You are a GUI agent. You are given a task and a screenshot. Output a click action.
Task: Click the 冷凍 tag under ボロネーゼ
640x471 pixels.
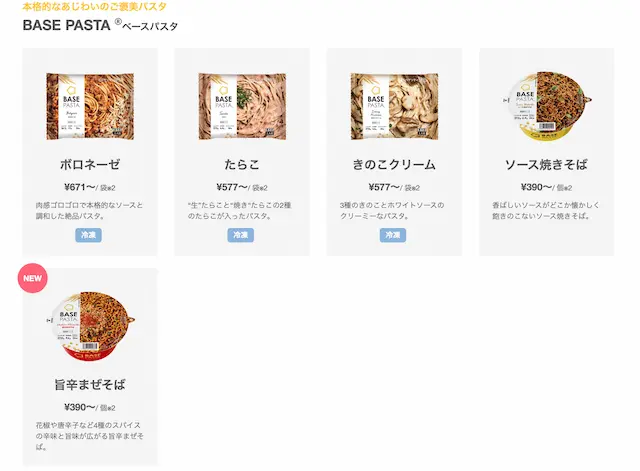(89, 235)
